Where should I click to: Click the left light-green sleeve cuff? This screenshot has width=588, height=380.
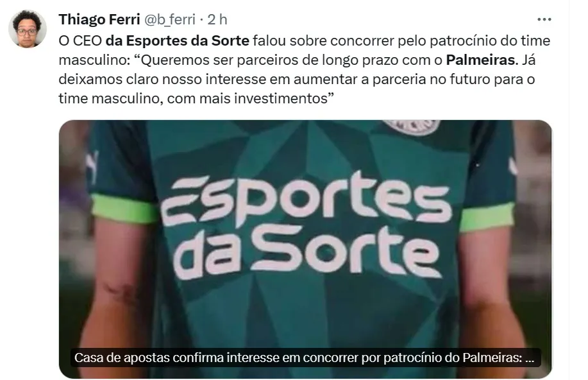pos(124,209)
